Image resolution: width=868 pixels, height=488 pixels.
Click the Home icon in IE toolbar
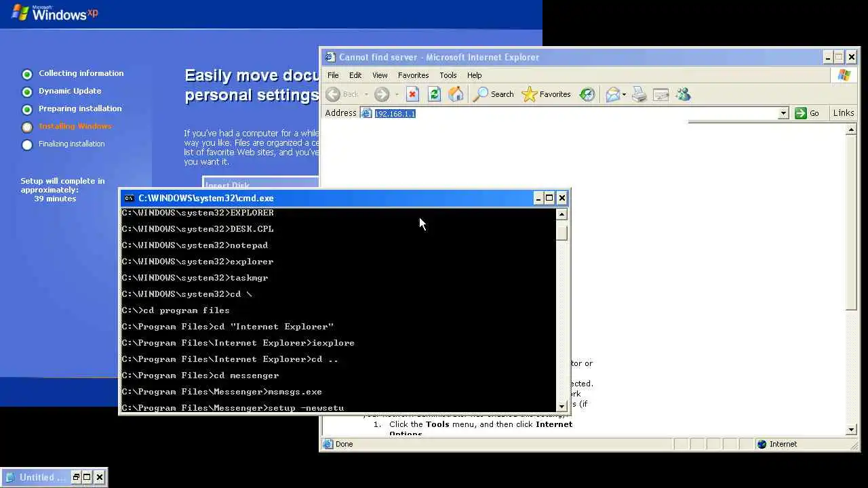456,94
